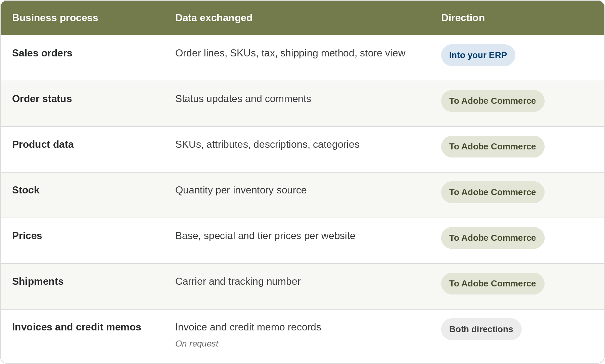The width and height of the screenshot is (605, 364).
Task: Select the 'Shipments' row label
Action: point(38,281)
